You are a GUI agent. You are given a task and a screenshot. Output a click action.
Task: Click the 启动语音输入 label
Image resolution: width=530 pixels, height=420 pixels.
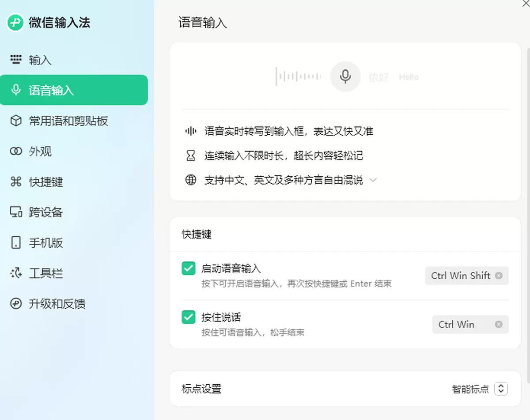click(x=231, y=268)
